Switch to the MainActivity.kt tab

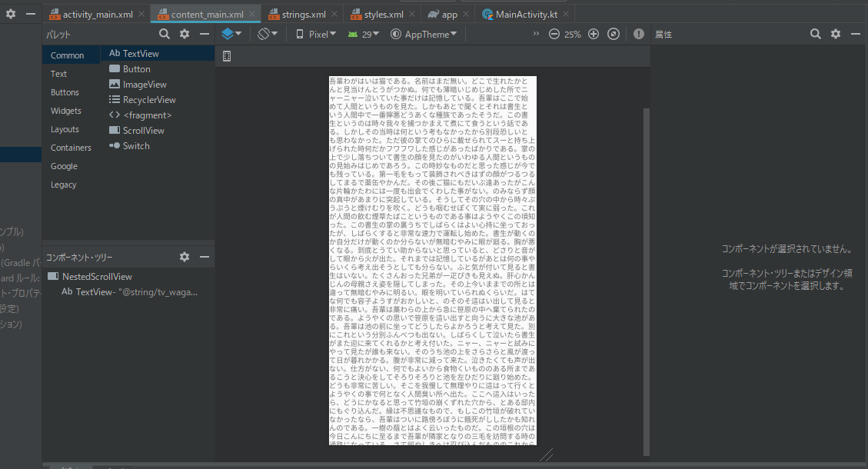(x=526, y=15)
